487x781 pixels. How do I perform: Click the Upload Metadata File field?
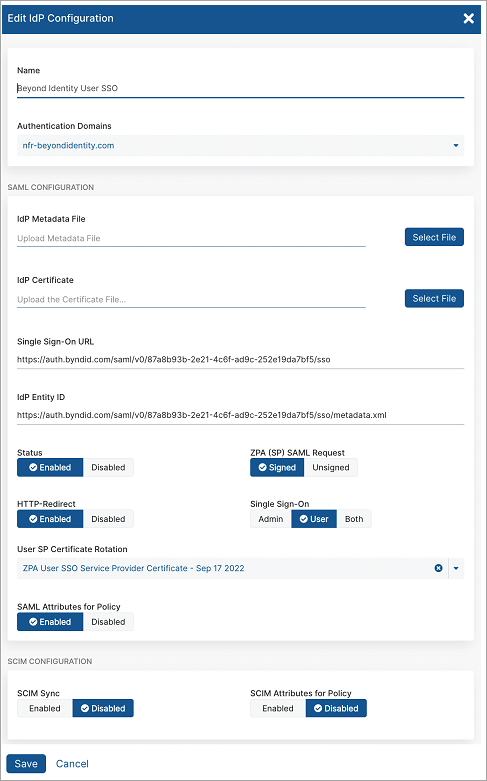tap(191, 238)
